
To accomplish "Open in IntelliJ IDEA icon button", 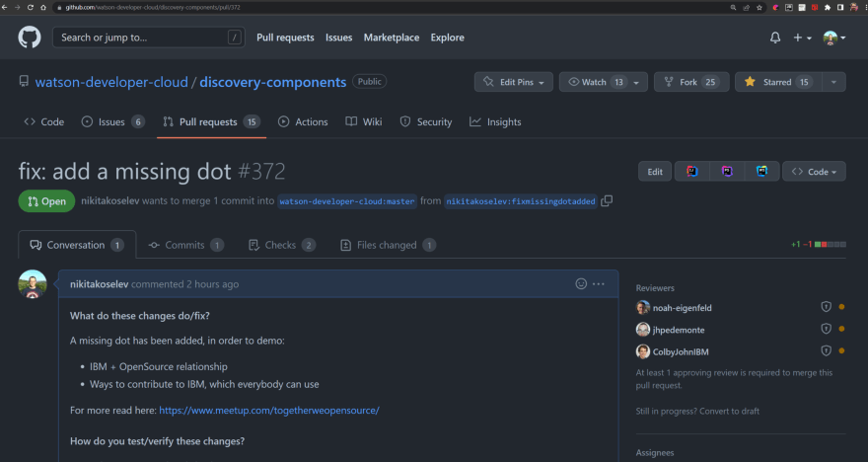I will (692, 172).
